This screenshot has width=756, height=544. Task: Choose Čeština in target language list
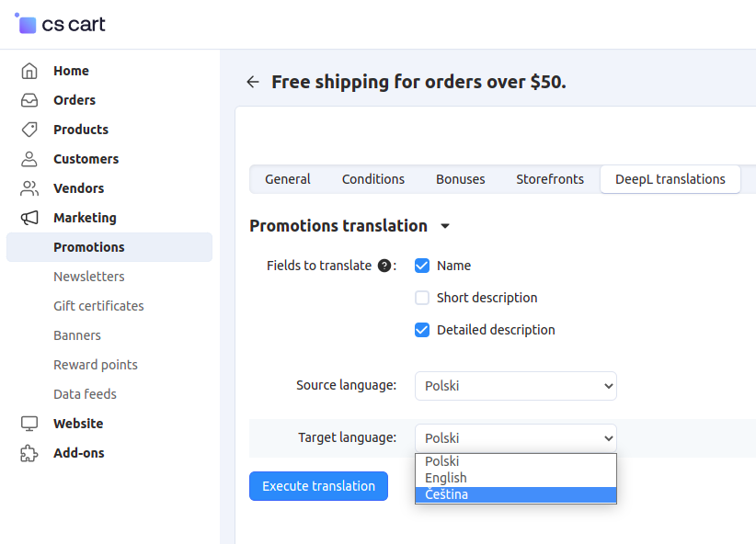click(x=515, y=494)
